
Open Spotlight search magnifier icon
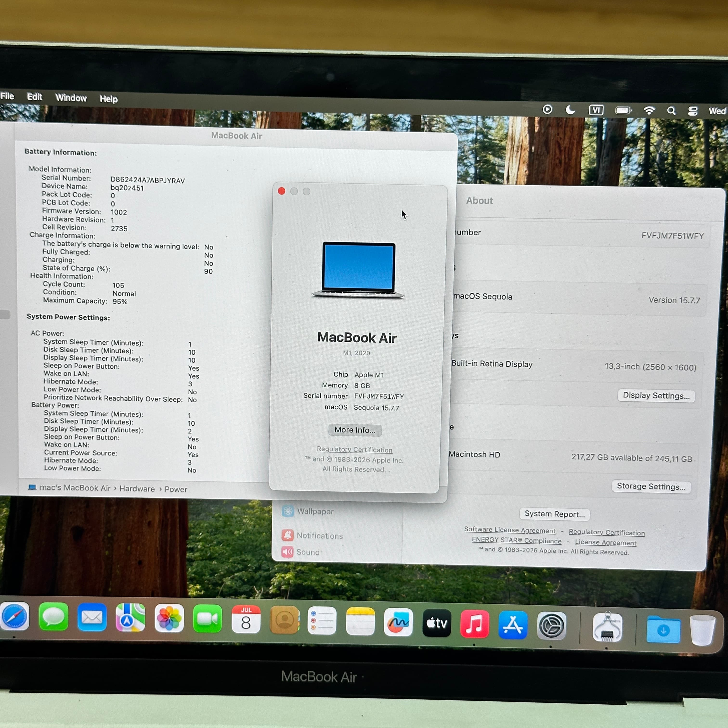coord(671,111)
